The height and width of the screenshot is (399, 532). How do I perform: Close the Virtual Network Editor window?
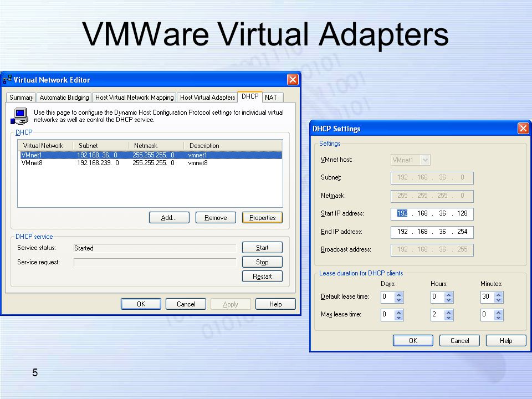click(293, 80)
